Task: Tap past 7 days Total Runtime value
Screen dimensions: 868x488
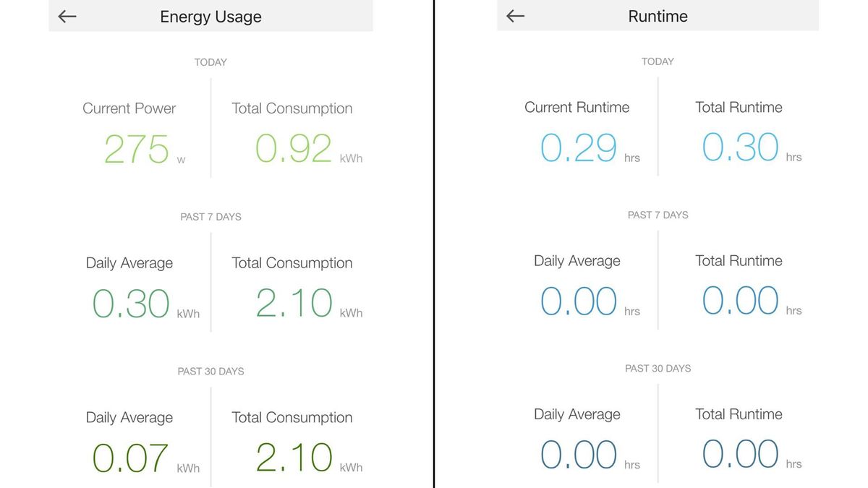Action: pyautogui.click(x=741, y=301)
